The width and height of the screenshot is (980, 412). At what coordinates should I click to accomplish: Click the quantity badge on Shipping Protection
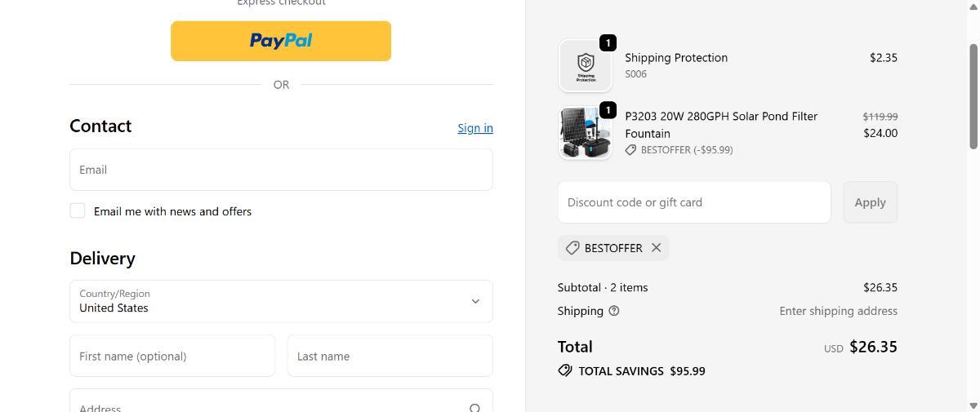[x=608, y=42]
